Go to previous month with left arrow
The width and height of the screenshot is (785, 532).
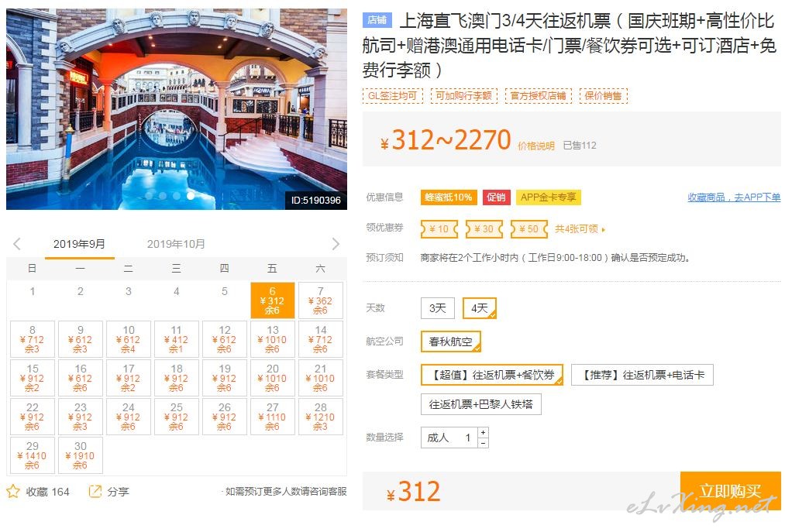(17, 244)
